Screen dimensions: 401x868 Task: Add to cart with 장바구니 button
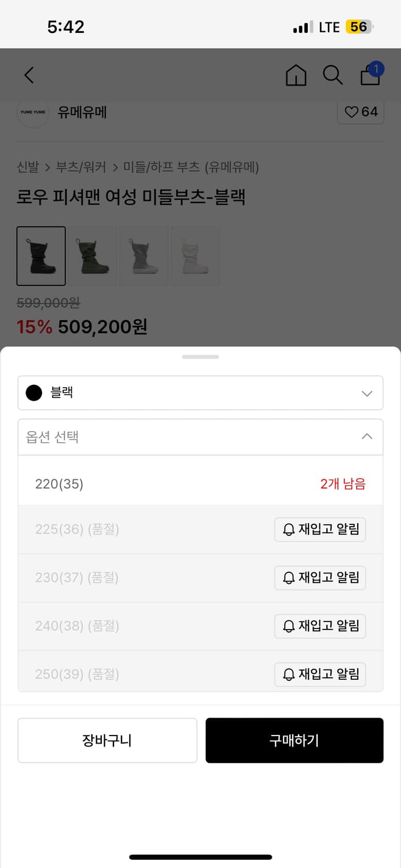click(x=107, y=741)
